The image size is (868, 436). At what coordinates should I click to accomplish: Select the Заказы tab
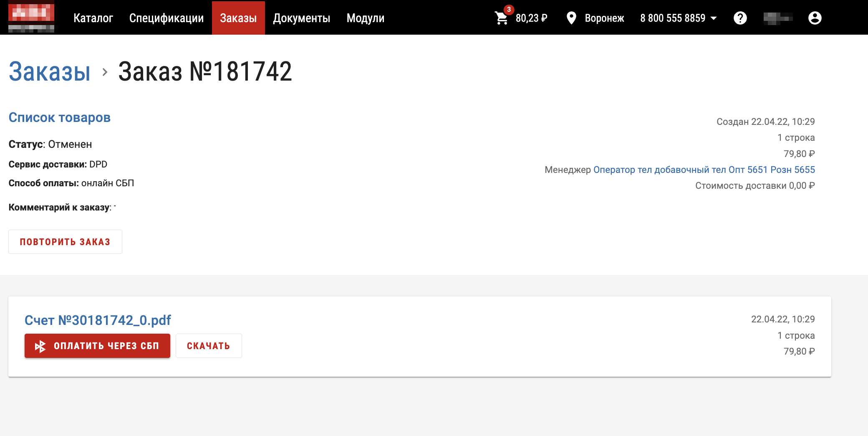coord(238,18)
